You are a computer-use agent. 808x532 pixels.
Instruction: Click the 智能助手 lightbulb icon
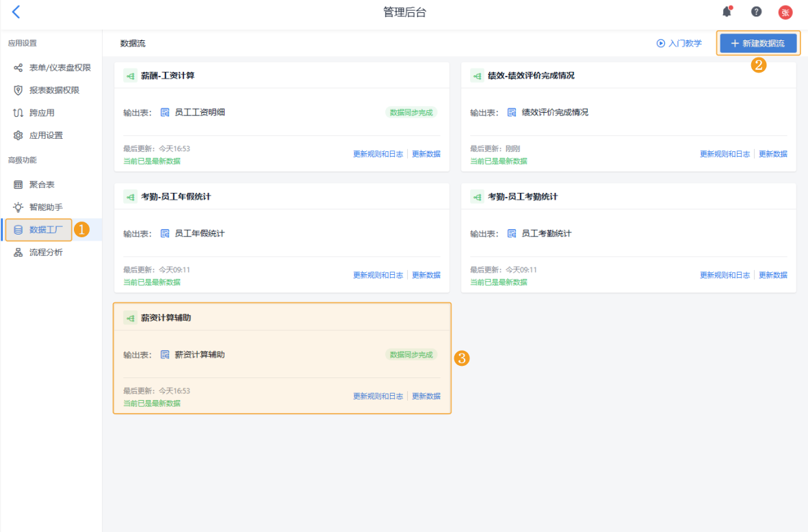click(18, 207)
